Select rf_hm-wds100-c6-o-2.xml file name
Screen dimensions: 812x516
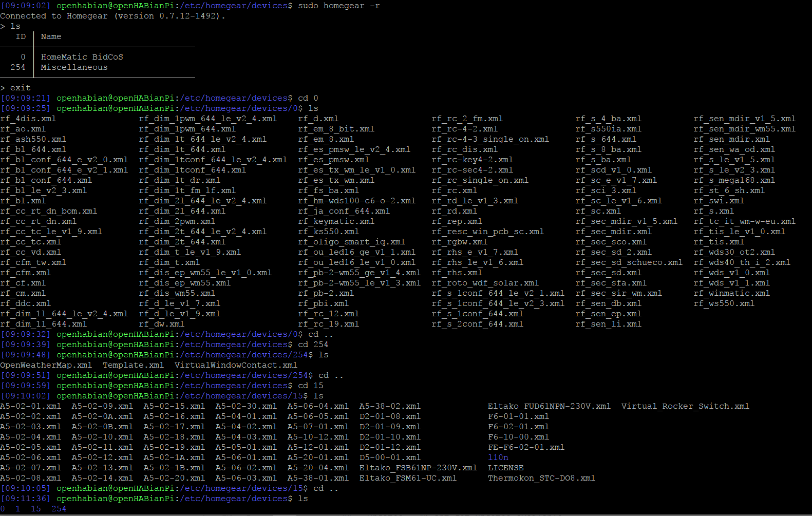(x=357, y=201)
